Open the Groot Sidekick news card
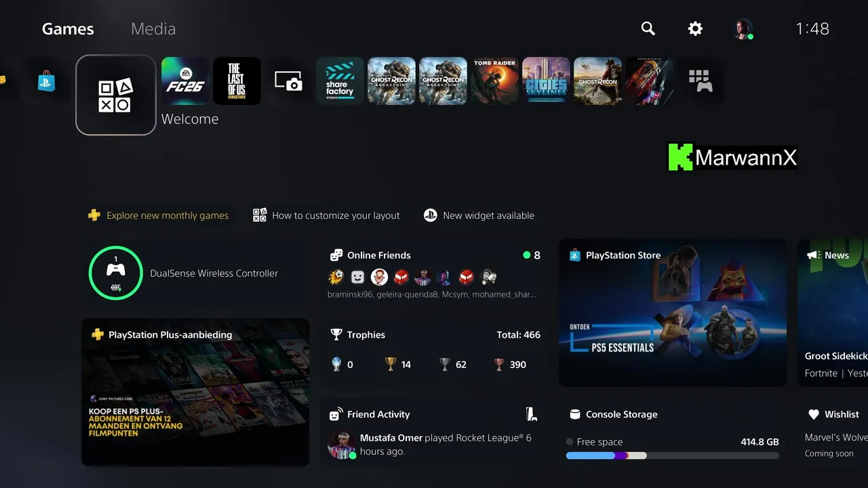 [x=833, y=312]
